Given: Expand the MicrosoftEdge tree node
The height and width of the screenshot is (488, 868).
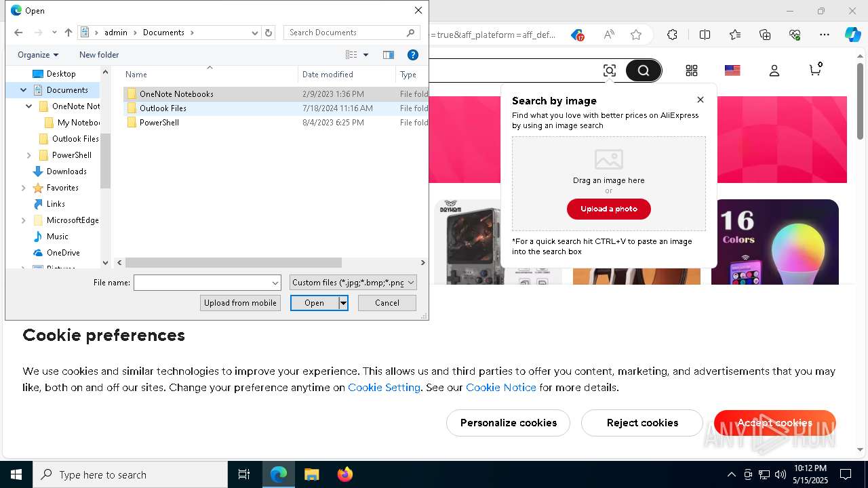Looking at the screenshot, I should (24, 220).
